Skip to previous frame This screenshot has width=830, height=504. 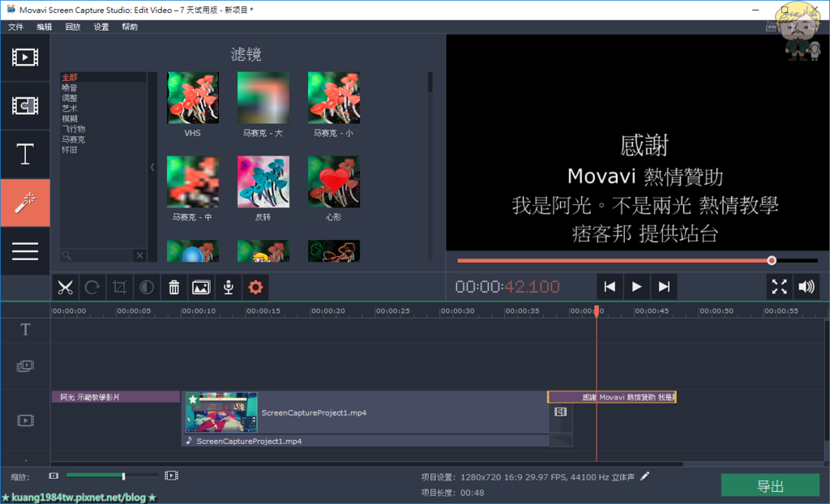pyautogui.click(x=610, y=287)
